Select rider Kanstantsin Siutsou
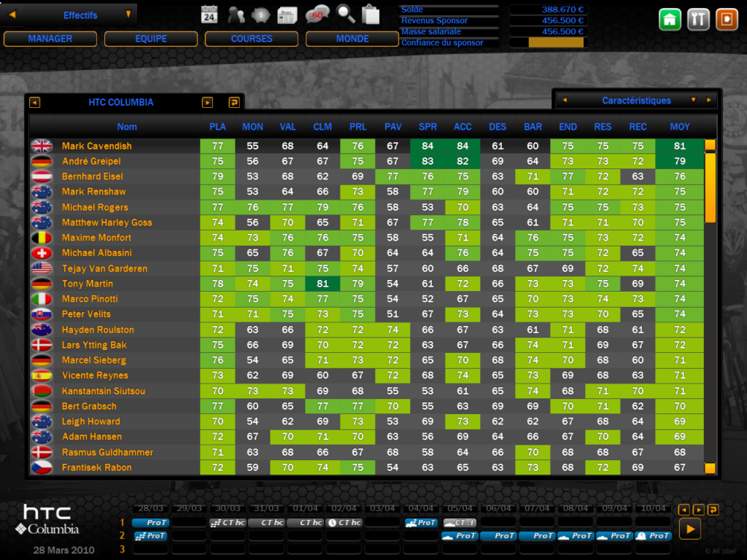The height and width of the screenshot is (560, 747). pos(104,391)
